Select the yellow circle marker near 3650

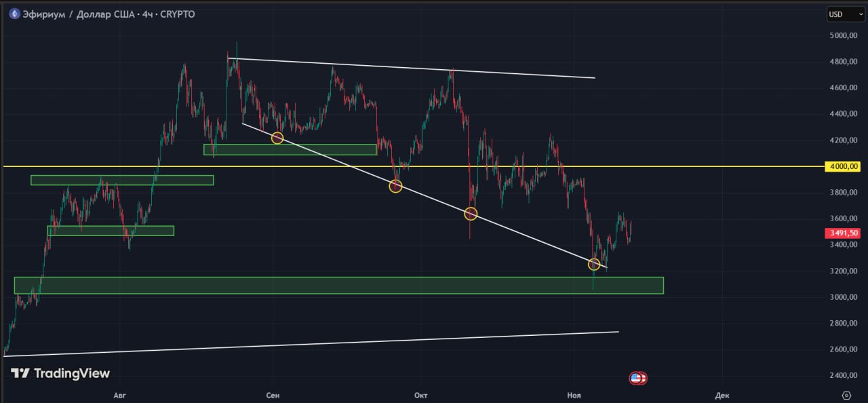pyautogui.click(x=471, y=214)
